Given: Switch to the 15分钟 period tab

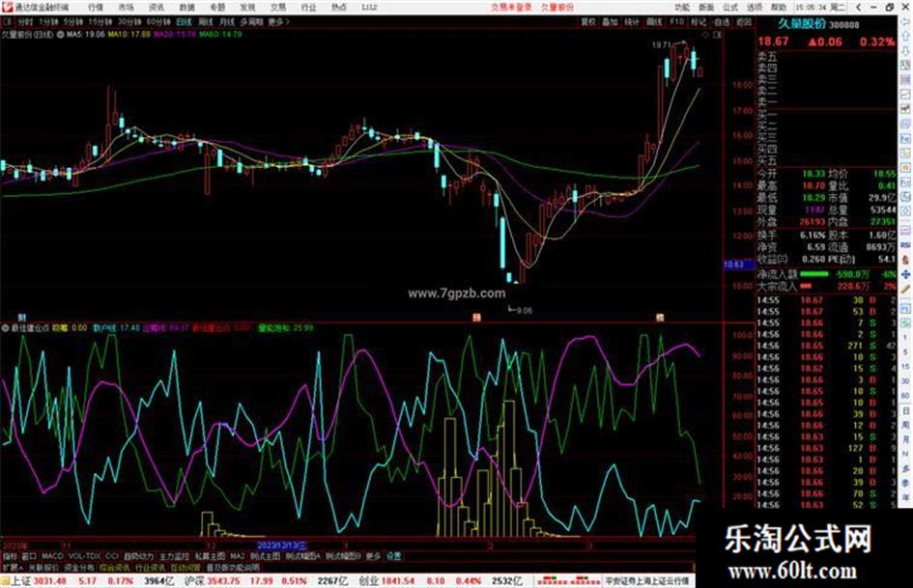Looking at the screenshot, I should (100, 21).
